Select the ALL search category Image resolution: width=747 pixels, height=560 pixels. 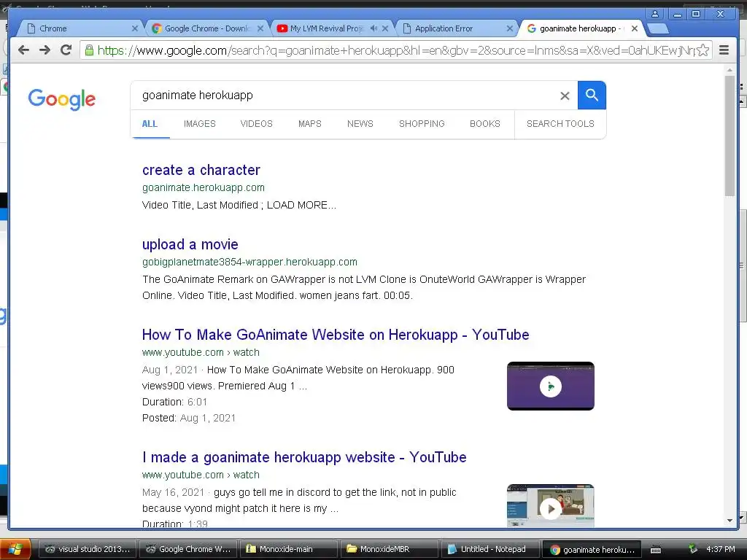tap(150, 124)
